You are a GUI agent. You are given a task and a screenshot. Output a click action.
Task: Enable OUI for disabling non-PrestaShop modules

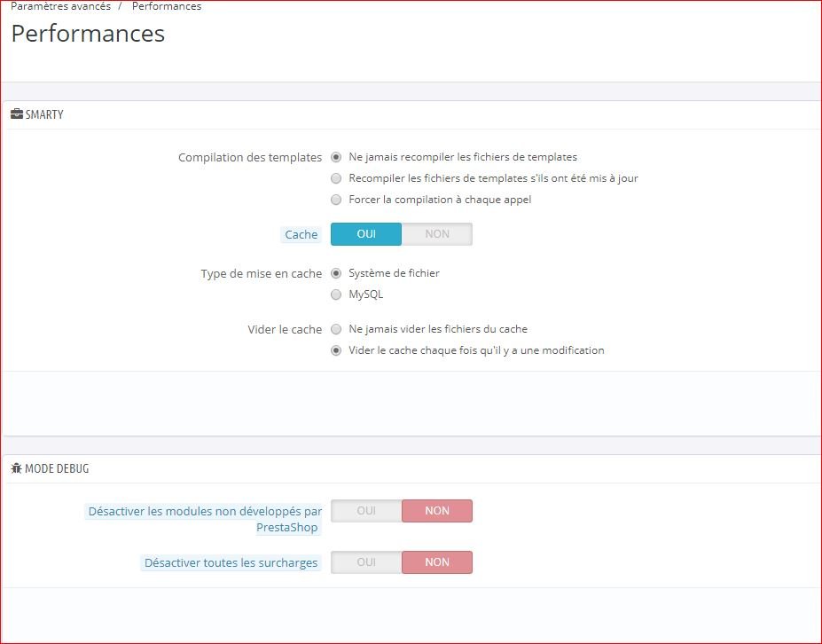(366, 511)
